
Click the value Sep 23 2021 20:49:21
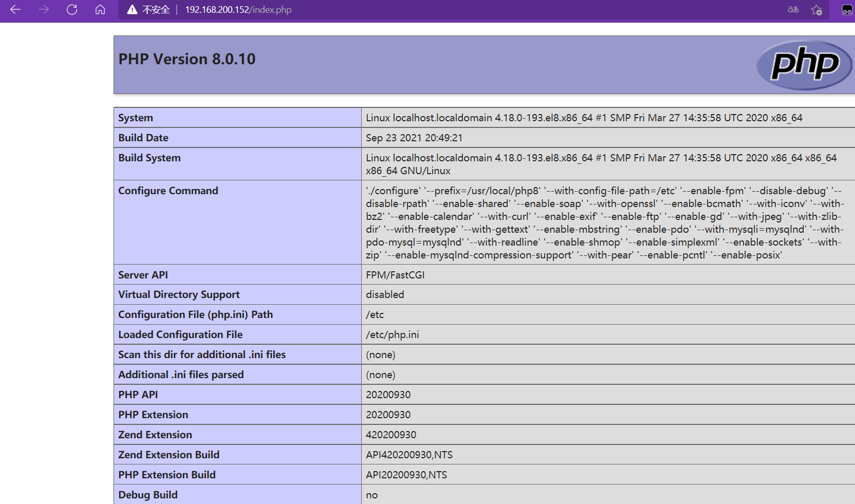point(414,138)
